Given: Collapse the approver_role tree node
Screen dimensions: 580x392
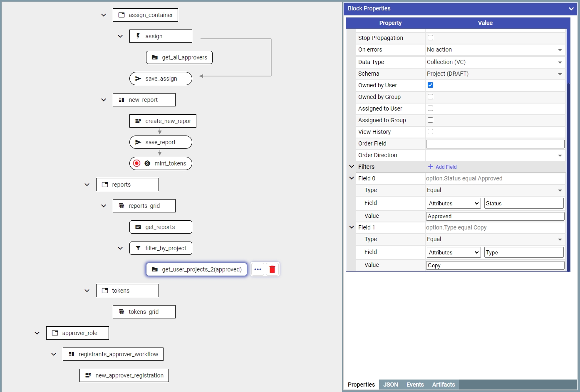Looking at the screenshot, I should pos(37,333).
